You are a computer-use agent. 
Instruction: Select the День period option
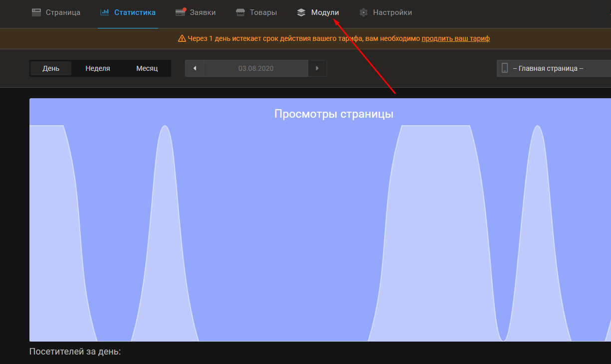pyautogui.click(x=51, y=68)
